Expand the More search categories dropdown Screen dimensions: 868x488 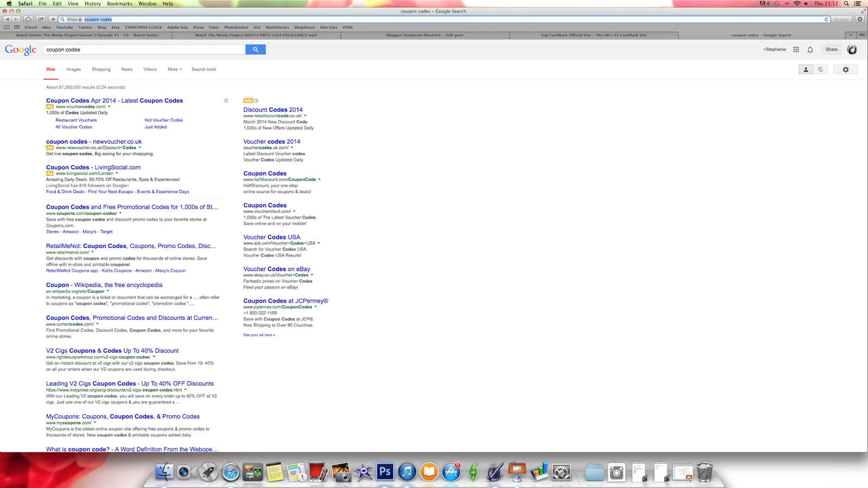click(x=175, y=69)
